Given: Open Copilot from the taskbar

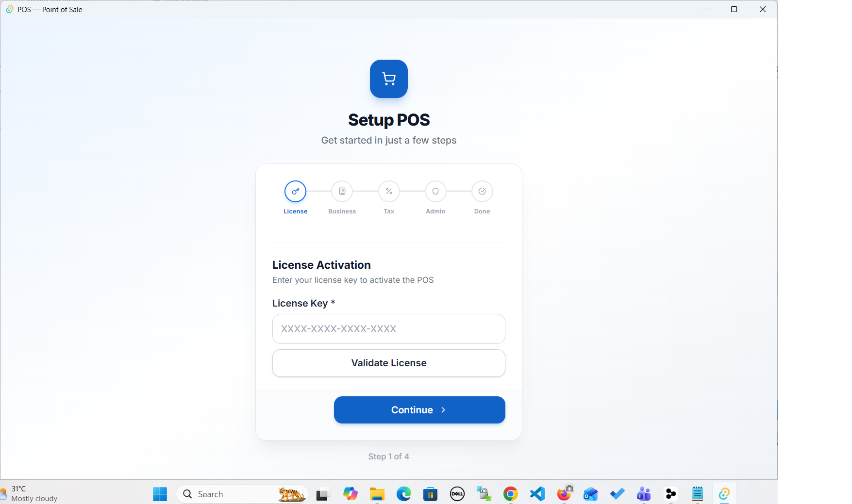Looking at the screenshot, I should pos(351,494).
